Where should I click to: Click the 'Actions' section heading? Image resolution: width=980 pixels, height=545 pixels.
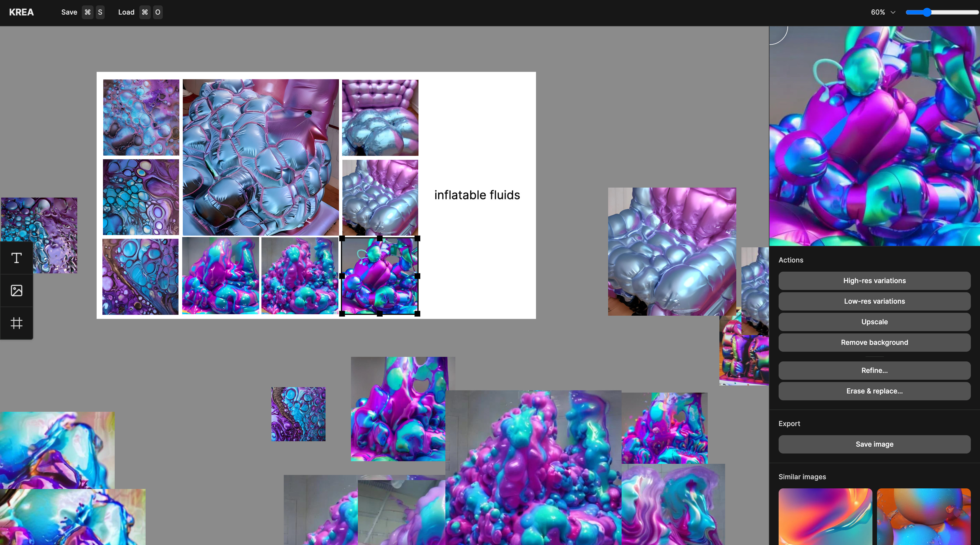pyautogui.click(x=791, y=260)
